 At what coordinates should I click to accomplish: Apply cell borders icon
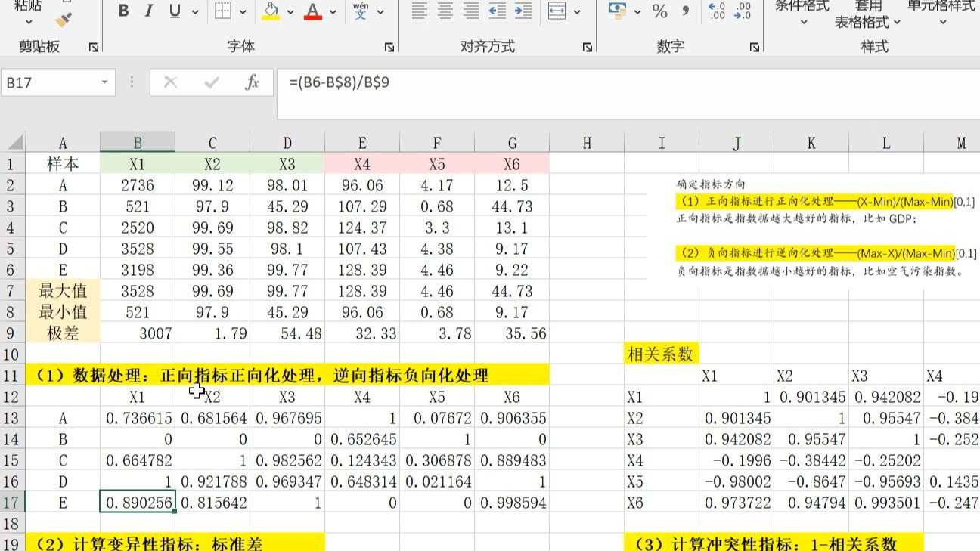(x=223, y=11)
